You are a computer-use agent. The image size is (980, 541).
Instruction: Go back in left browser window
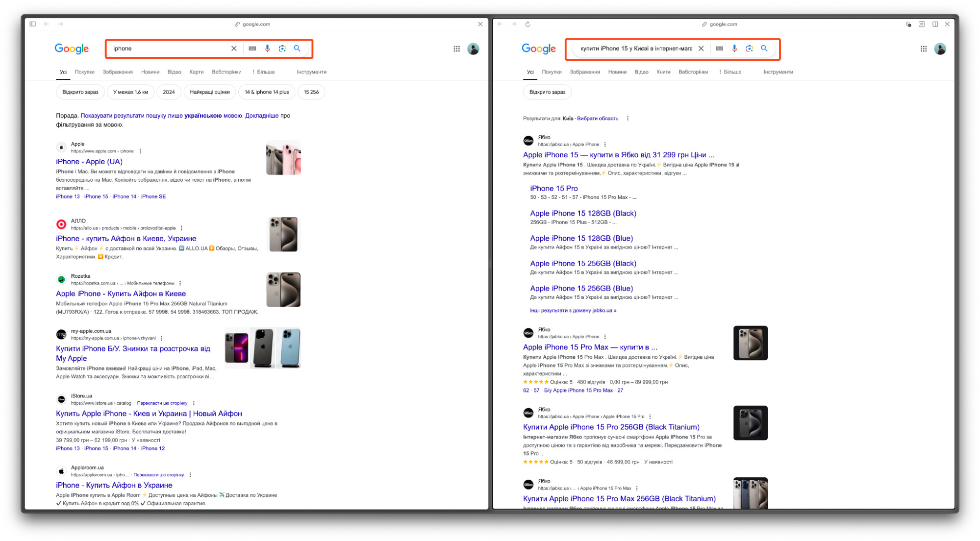pos(47,24)
